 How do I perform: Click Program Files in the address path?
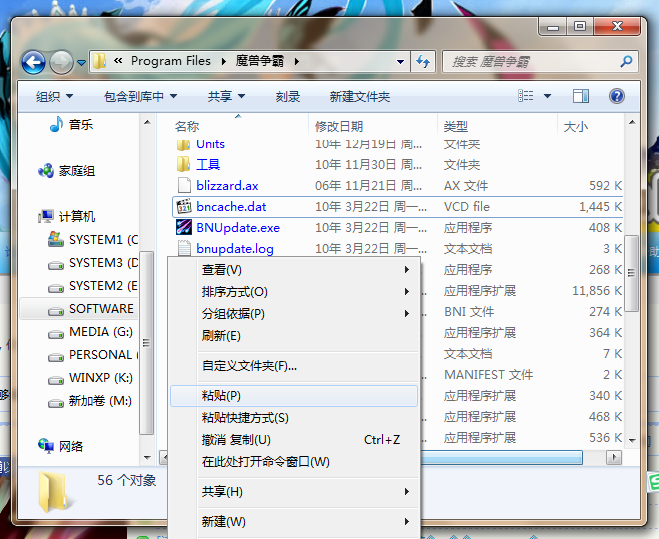click(171, 61)
